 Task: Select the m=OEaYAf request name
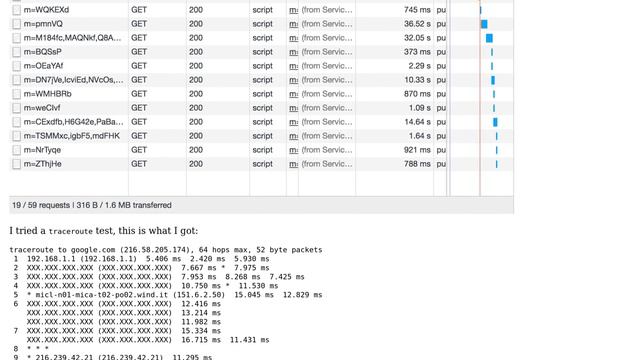click(x=43, y=66)
